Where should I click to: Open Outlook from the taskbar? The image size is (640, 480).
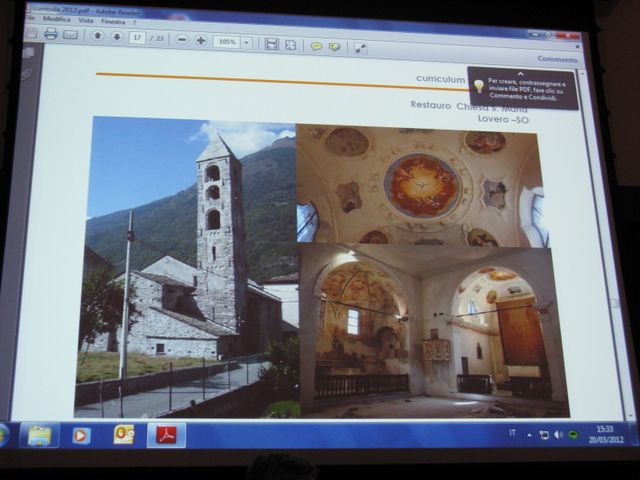[123, 434]
